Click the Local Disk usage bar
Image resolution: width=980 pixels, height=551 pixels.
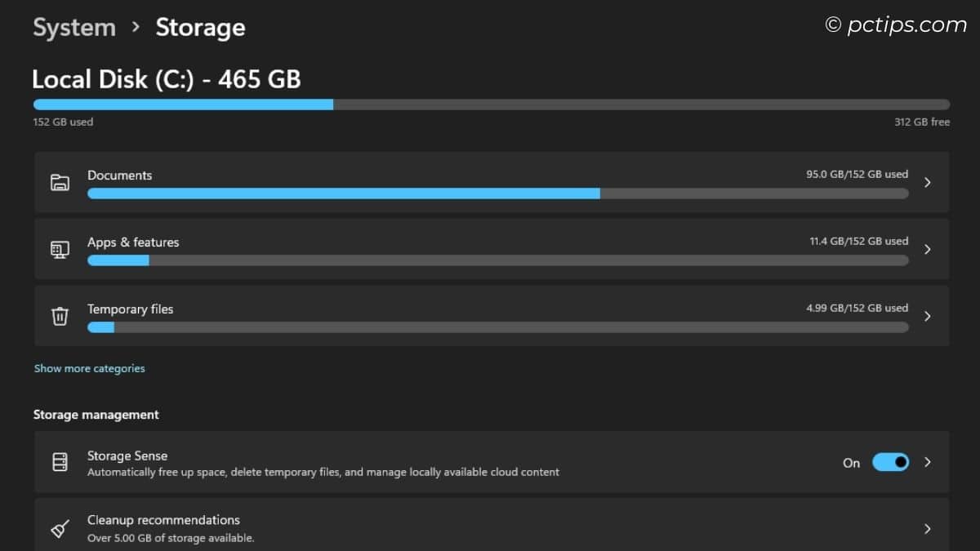[x=490, y=104]
